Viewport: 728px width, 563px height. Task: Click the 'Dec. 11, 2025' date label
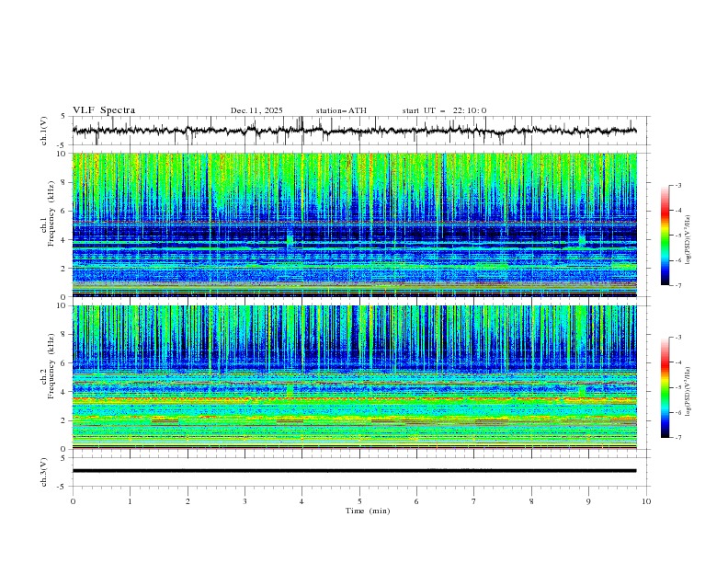click(256, 110)
